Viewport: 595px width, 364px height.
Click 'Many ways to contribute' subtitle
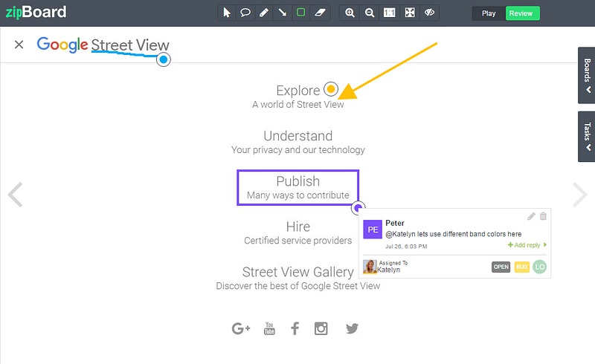[298, 195]
